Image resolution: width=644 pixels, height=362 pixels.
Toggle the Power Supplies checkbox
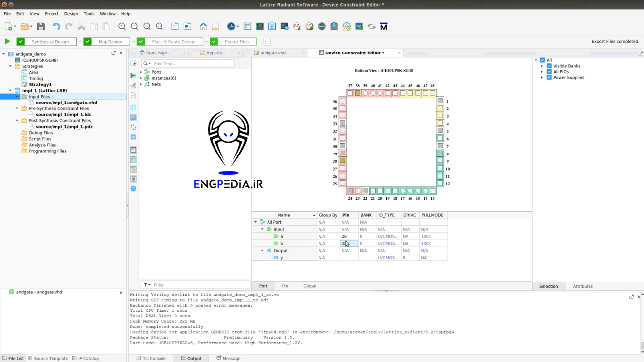[549, 78]
